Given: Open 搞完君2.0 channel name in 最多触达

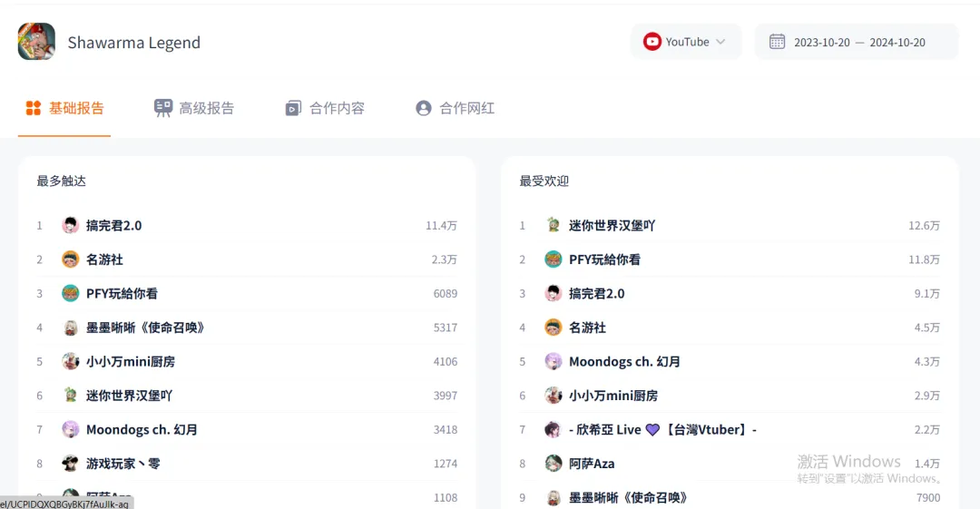Looking at the screenshot, I should pyautogui.click(x=113, y=225).
